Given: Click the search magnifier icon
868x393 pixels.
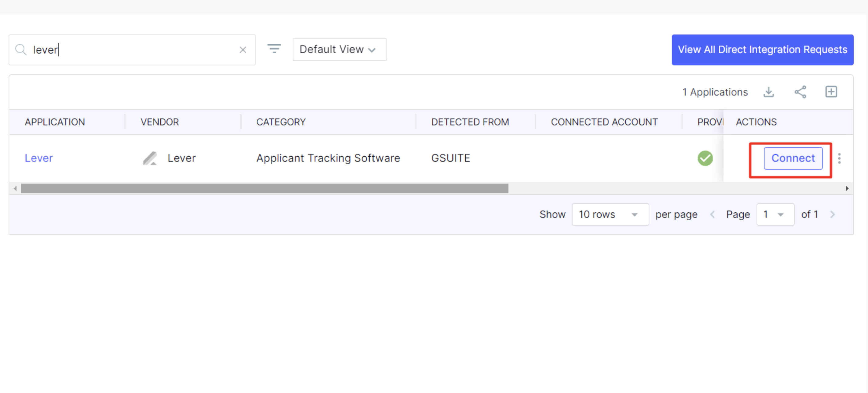Looking at the screenshot, I should pos(21,50).
